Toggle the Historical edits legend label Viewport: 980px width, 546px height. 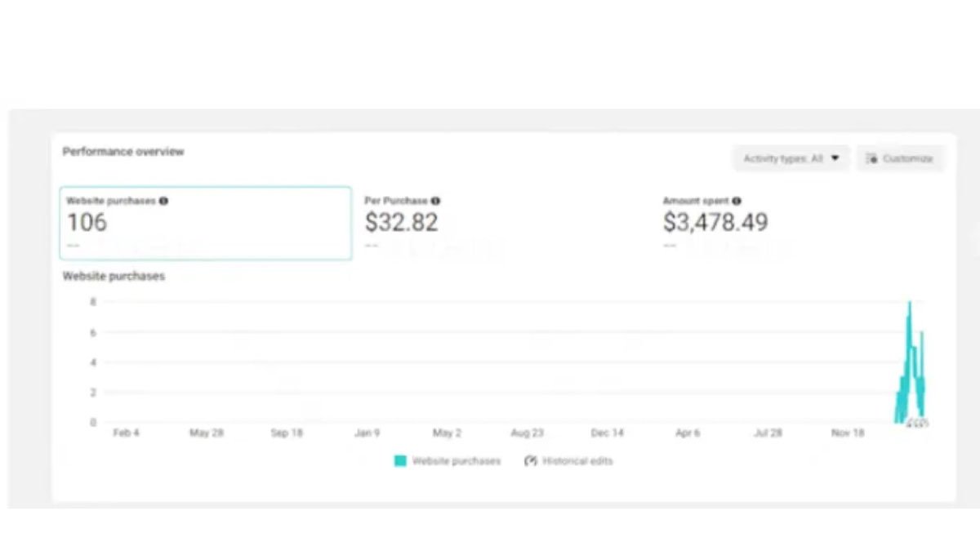[x=577, y=461]
